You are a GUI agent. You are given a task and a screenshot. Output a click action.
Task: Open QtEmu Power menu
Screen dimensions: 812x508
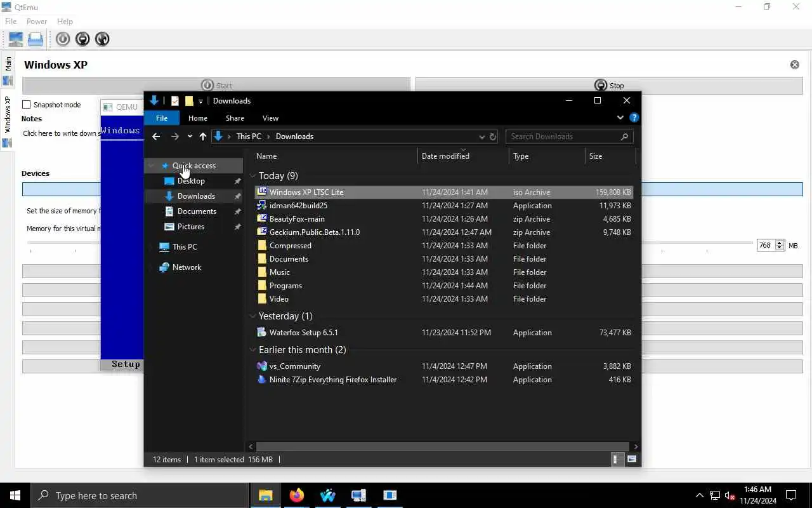pyautogui.click(x=37, y=22)
